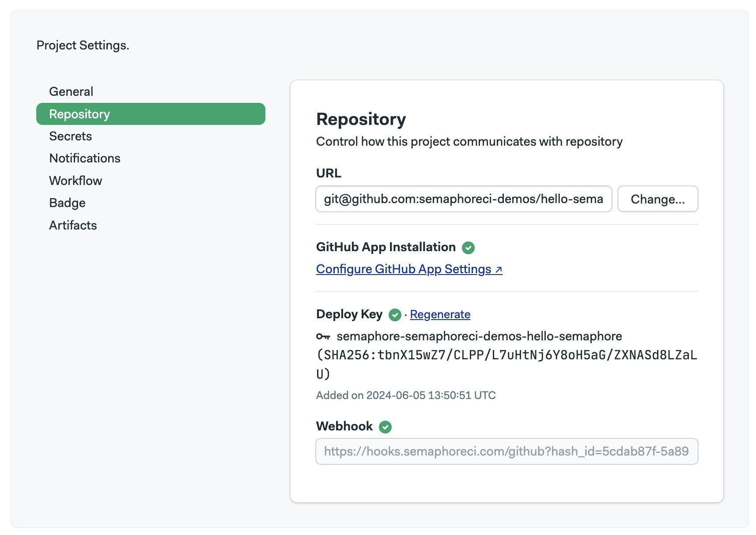Click the 'Deploy Key' label
Image resolution: width=756 pixels, height=535 pixels.
(x=349, y=314)
